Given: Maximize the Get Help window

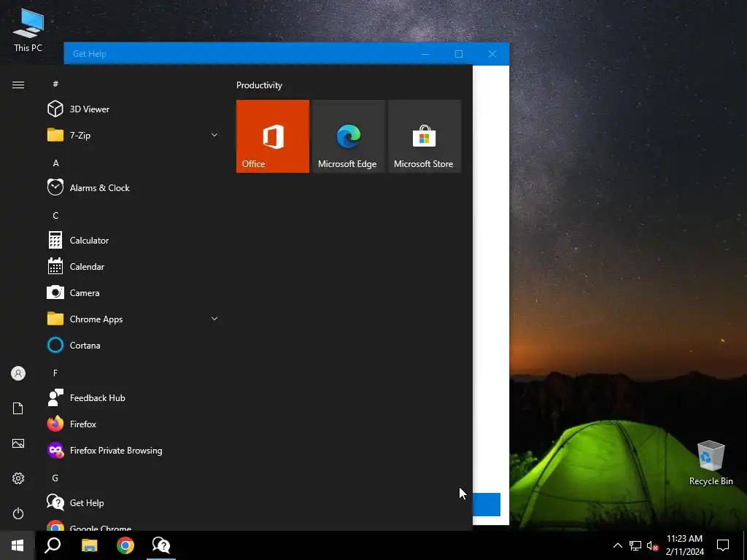Looking at the screenshot, I should [458, 54].
